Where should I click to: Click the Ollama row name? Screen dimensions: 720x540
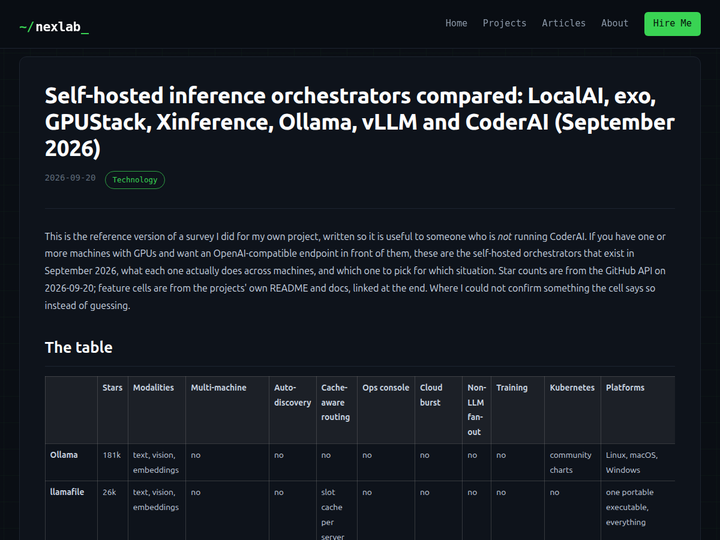[x=64, y=455]
